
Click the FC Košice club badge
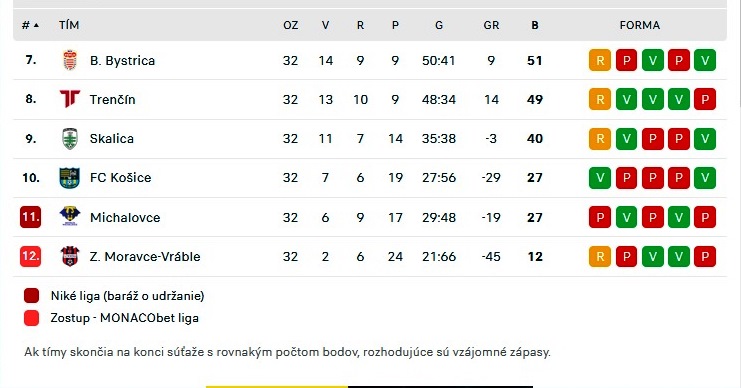click(69, 178)
